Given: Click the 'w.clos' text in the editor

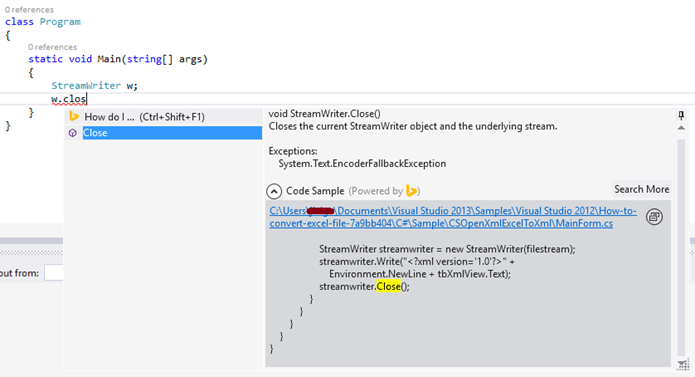Looking at the screenshot, I should coord(68,99).
